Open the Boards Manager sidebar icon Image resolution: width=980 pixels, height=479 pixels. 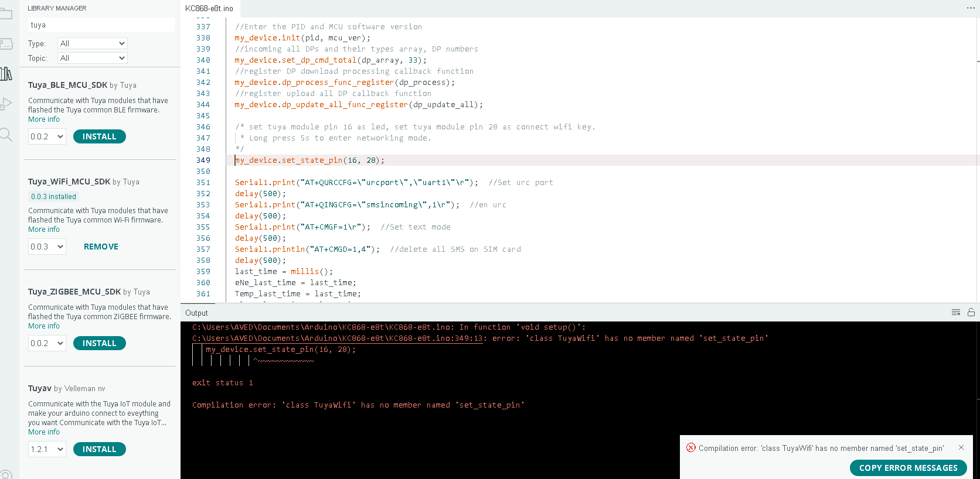coord(6,44)
